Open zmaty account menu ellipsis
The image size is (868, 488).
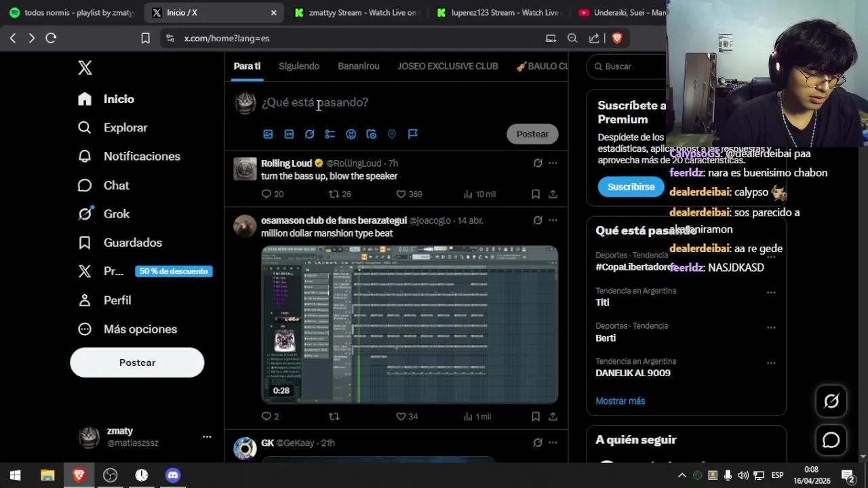pos(207,437)
